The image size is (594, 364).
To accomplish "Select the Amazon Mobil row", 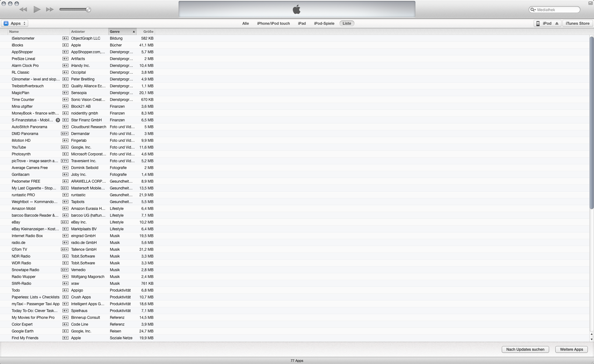I will point(294,209).
